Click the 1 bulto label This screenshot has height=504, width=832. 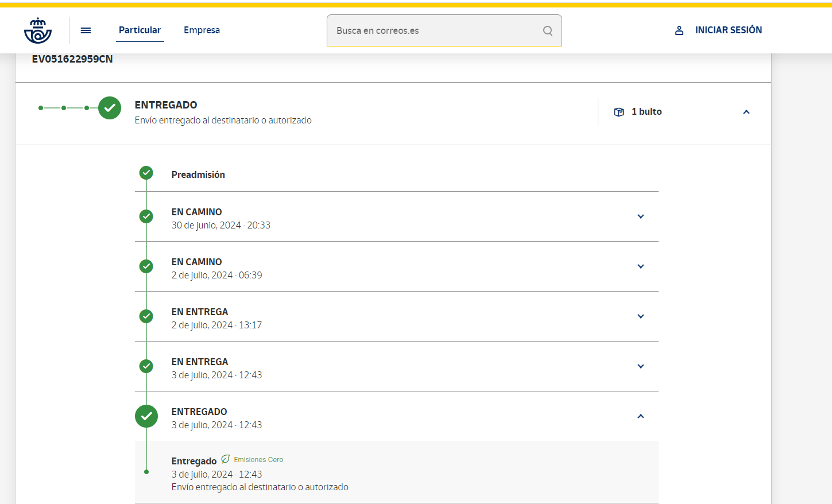pyautogui.click(x=647, y=112)
